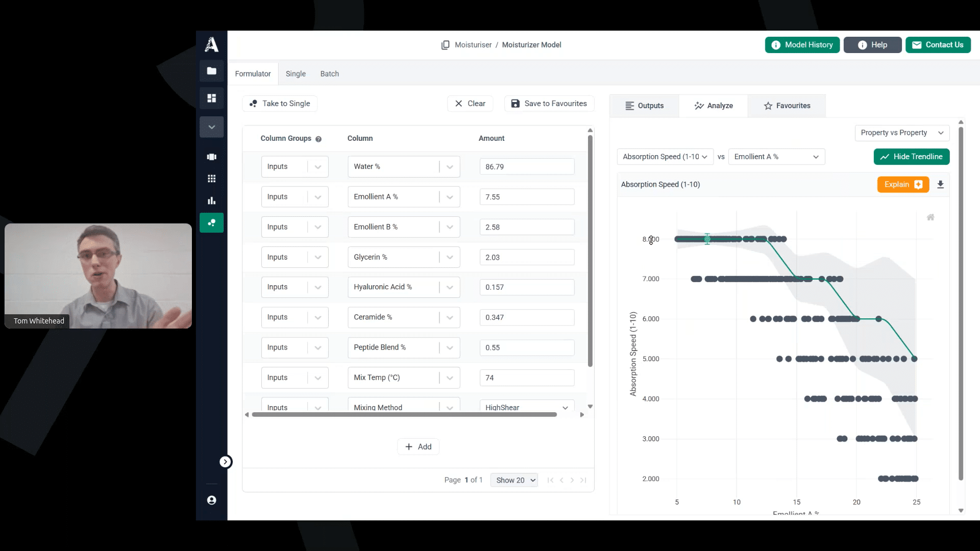Collapse the sidebar chevron menu

point(211,127)
